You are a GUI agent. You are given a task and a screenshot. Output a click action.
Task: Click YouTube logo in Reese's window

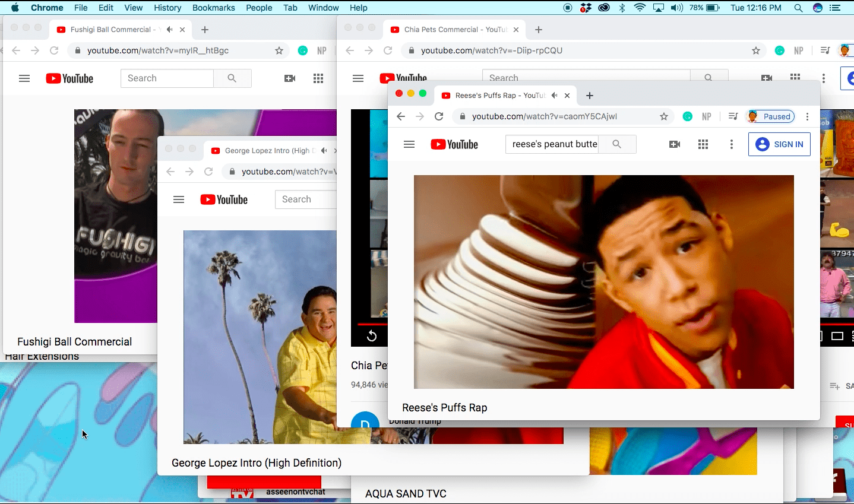(454, 144)
